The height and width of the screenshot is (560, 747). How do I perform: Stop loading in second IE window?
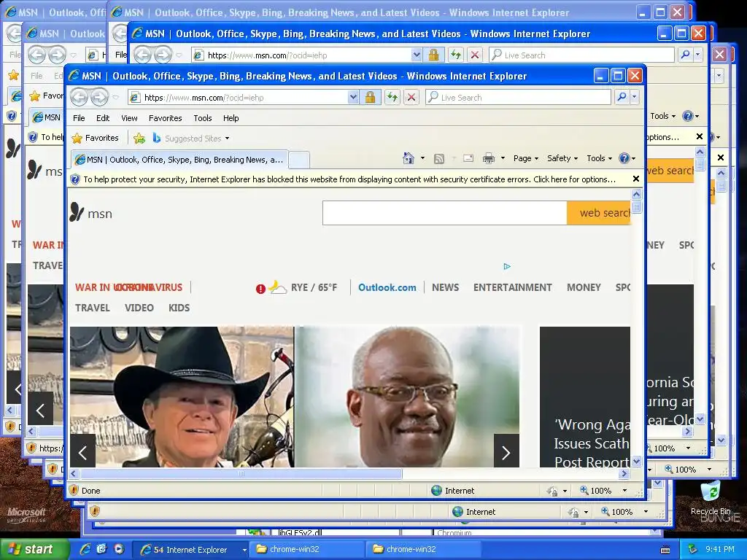[474, 55]
